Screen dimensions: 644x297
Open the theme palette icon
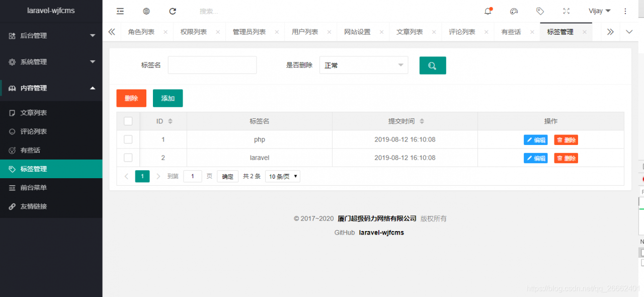514,11
